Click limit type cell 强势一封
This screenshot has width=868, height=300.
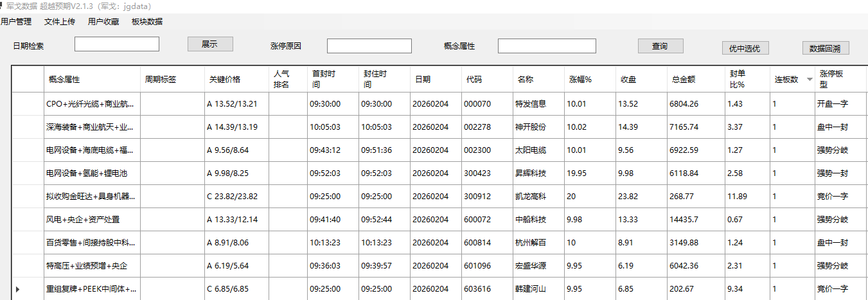841,173
